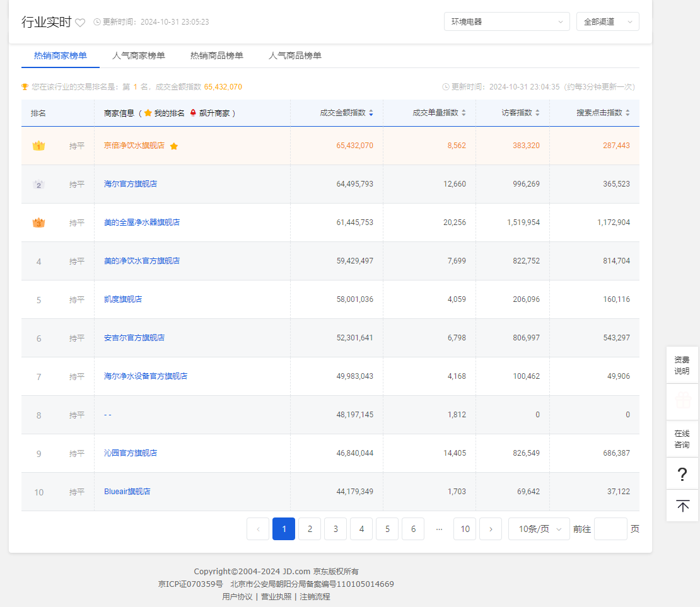Go to previous page arrow
The height and width of the screenshot is (607, 700).
pos(258,529)
